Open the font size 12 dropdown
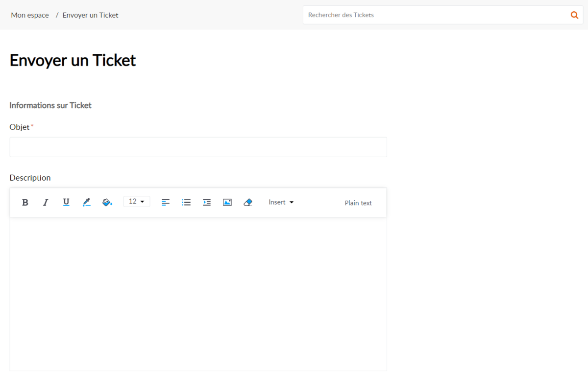The image size is (588, 377). [x=137, y=202]
